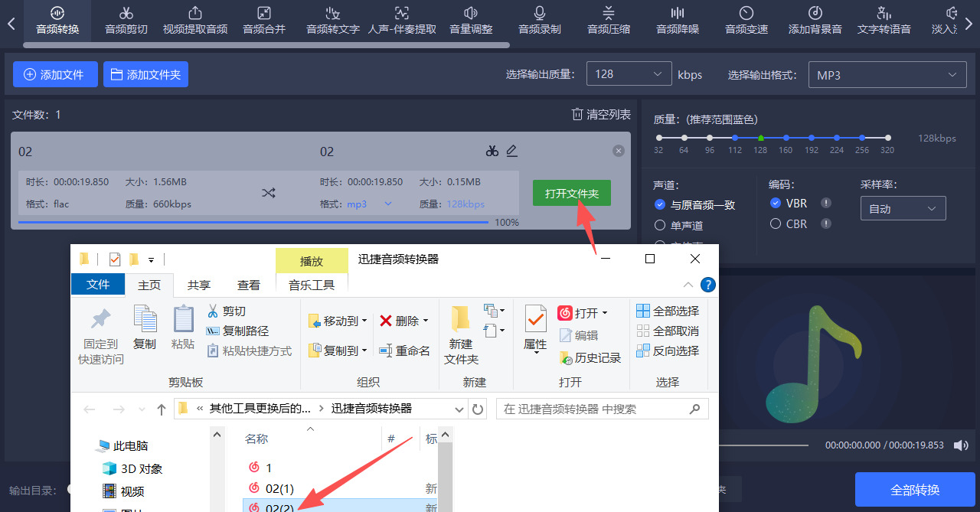Open the 音频变速 speed change tool
This screenshot has width=980, height=512.
coord(746,21)
